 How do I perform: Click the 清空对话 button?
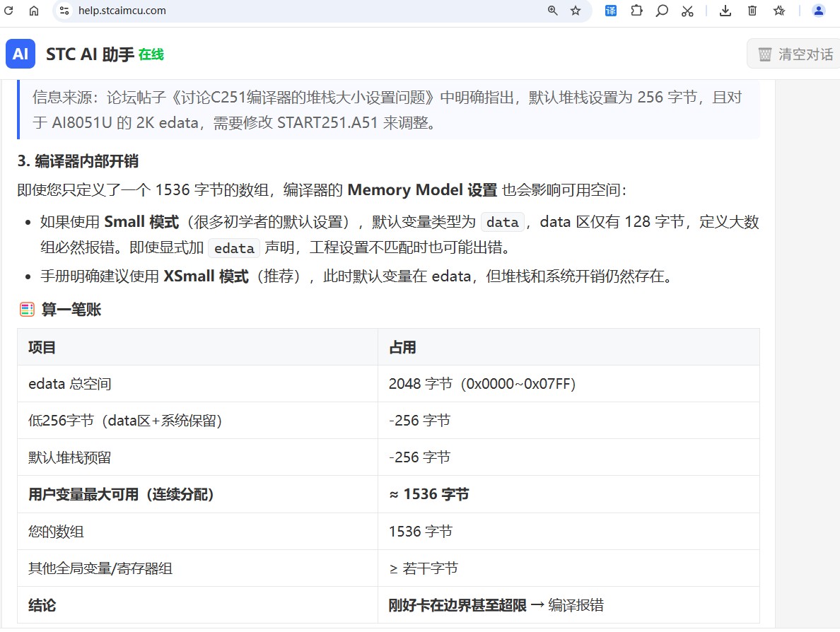coord(795,54)
